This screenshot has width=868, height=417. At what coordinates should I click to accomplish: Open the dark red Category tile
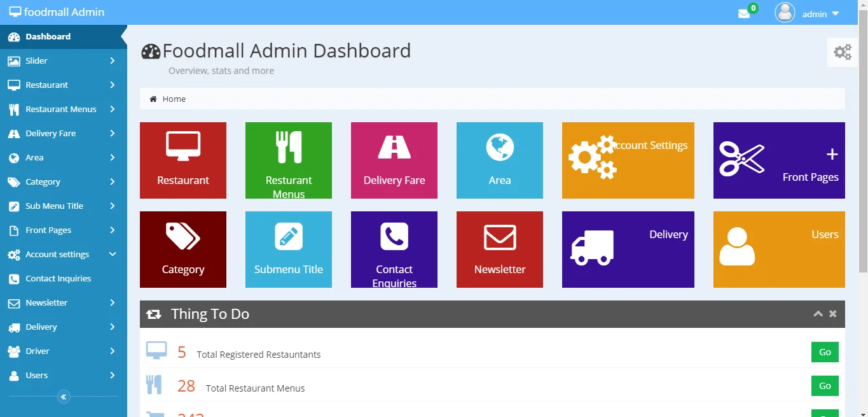(x=183, y=250)
